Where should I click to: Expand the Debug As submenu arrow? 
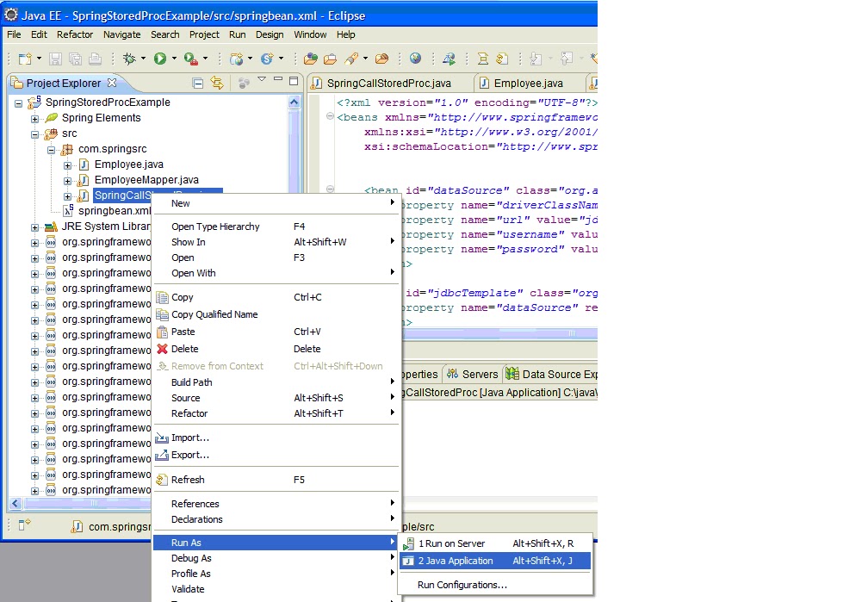[x=394, y=558]
